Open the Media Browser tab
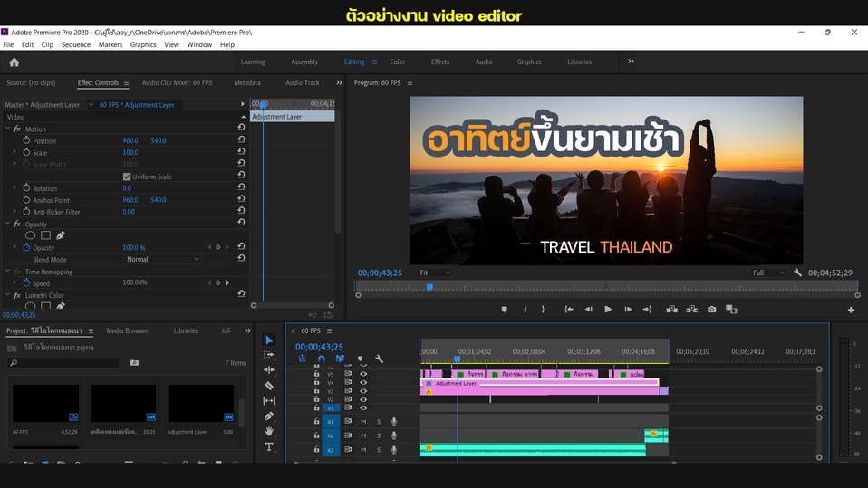Image resolution: width=868 pixels, height=488 pixels. pos(128,330)
